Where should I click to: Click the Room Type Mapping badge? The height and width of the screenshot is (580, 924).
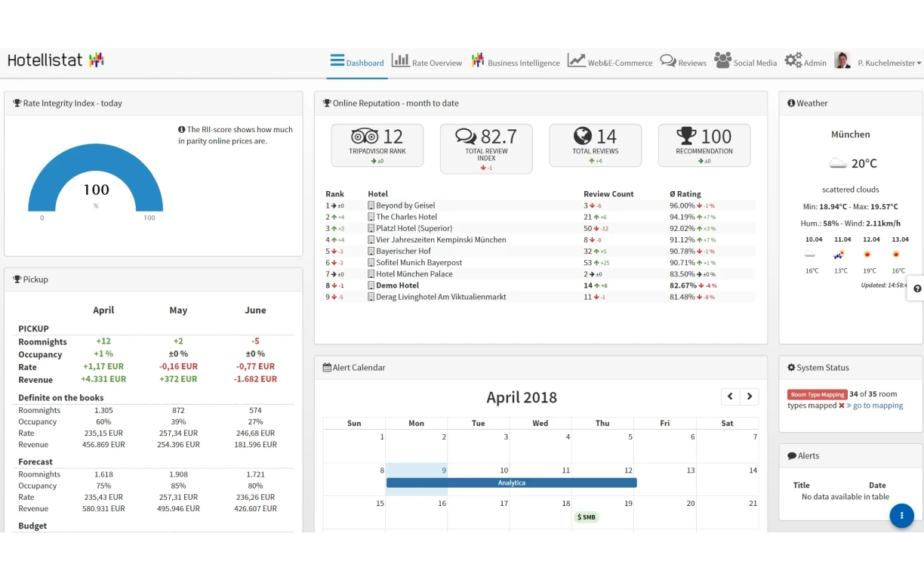(x=817, y=394)
